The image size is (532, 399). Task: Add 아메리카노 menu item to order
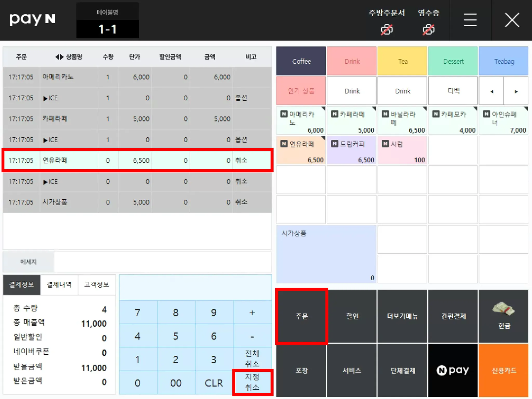(301, 120)
